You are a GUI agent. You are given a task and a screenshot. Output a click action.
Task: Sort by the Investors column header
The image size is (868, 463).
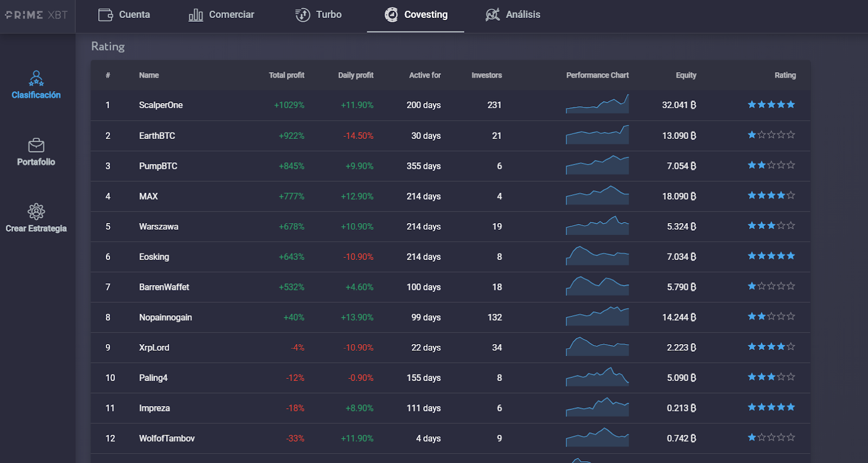point(487,75)
